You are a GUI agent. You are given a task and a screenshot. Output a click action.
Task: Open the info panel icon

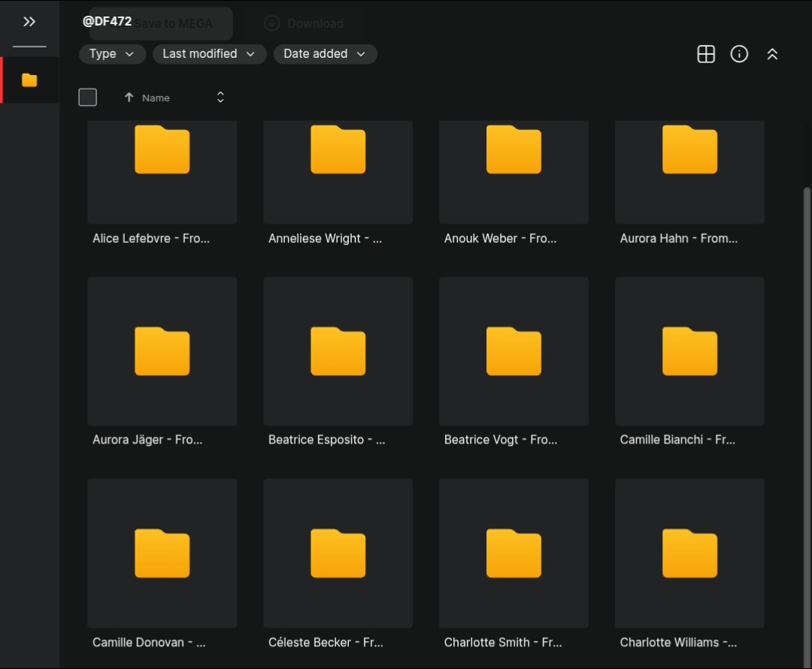coord(739,54)
